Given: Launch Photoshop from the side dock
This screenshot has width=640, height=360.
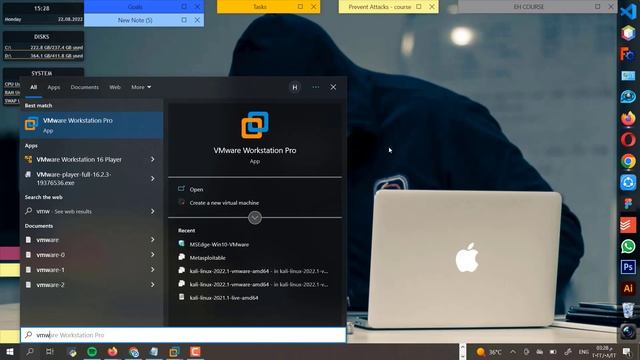Looking at the screenshot, I should coord(628,267).
